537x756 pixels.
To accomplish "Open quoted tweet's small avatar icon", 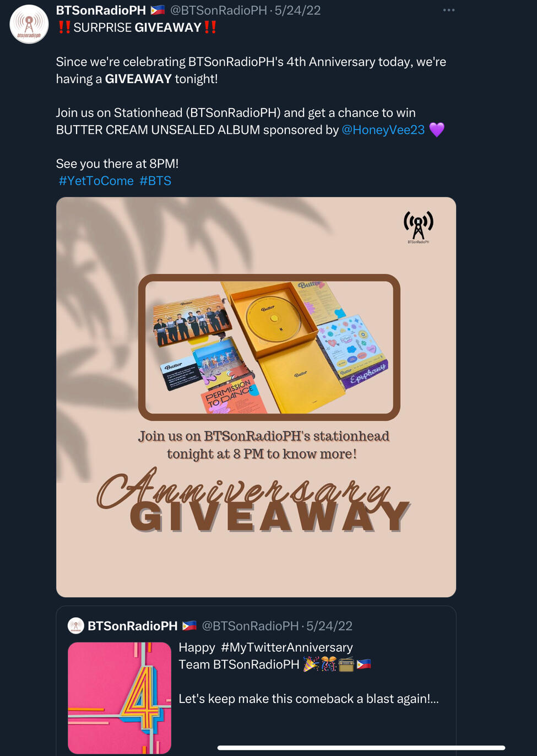I will (75, 625).
